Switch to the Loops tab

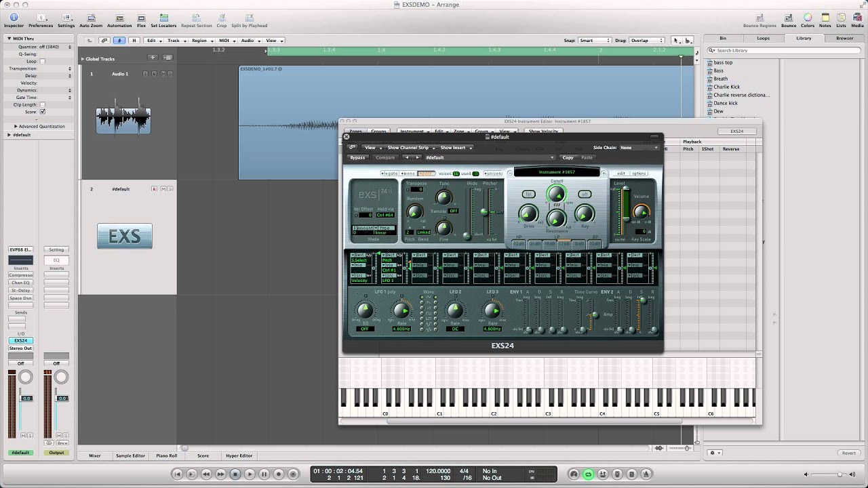(x=763, y=38)
